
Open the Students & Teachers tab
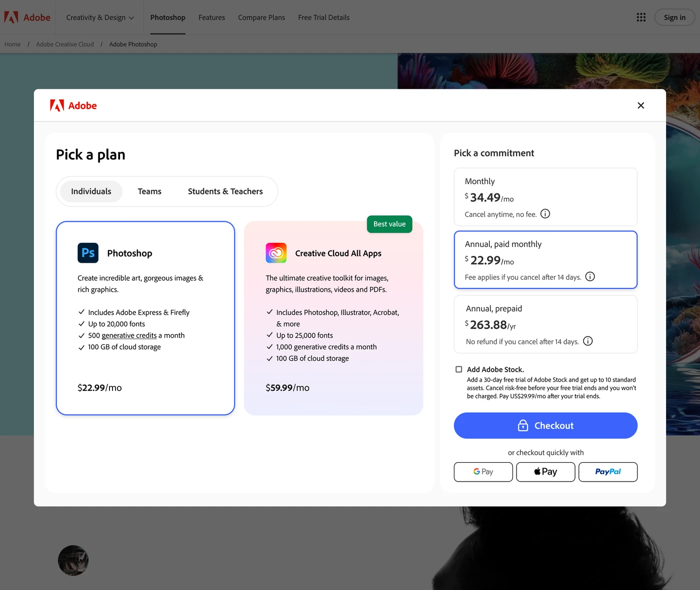click(x=225, y=191)
